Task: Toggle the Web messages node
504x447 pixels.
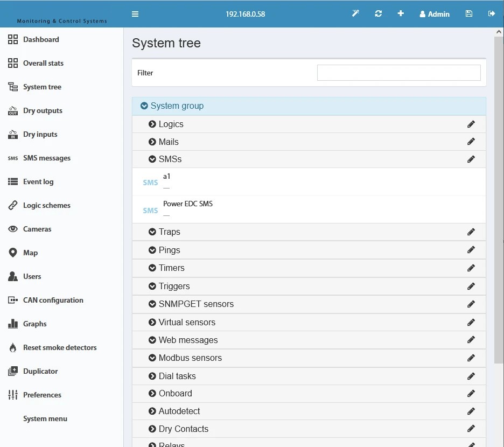Action: click(x=152, y=340)
